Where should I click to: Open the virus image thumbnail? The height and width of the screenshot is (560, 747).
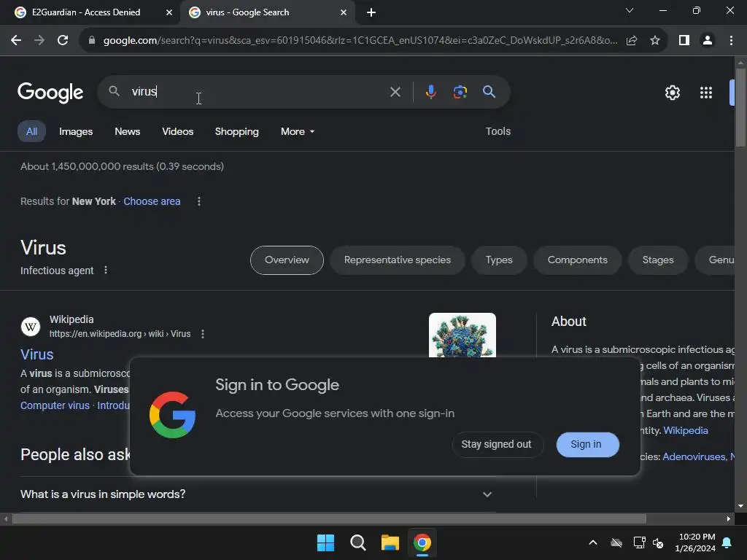(x=462, y=335)
